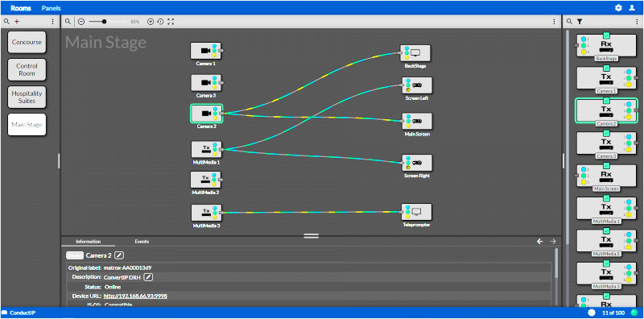The width and height of the screenshot is (644, 319).
Task: Zoom in the canvas with plus icon
Action: 151,22
